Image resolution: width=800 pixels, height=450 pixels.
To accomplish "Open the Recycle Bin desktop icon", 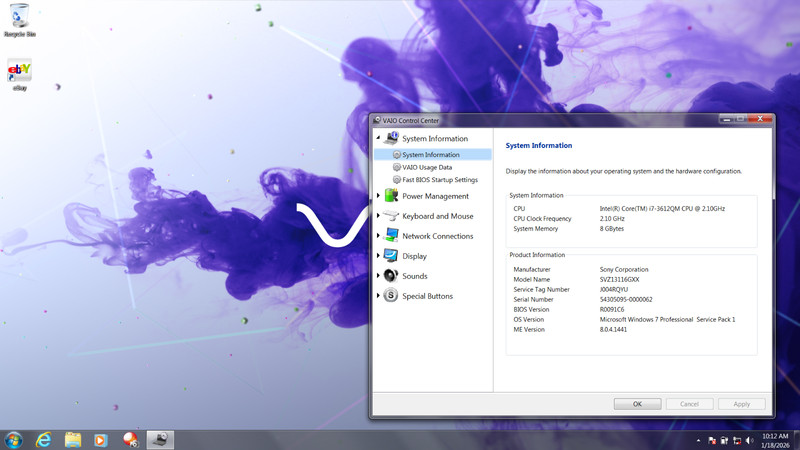I will pos(19,20).
